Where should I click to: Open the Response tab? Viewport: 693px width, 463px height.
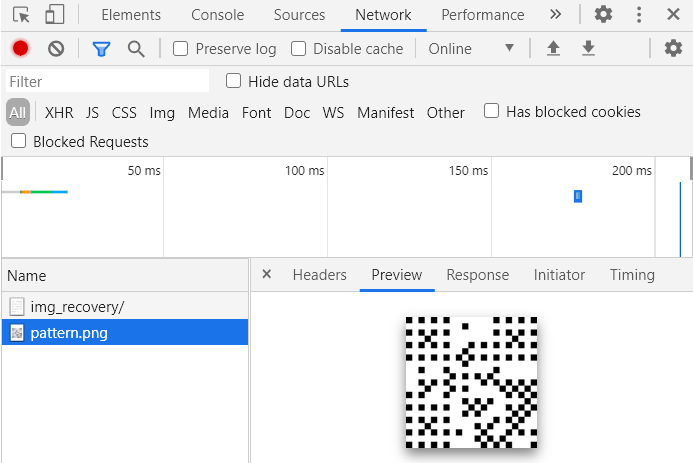[478, 275]
